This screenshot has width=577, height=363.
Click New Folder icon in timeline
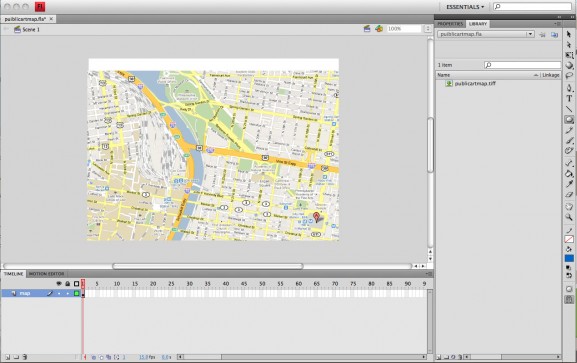pyautogui.click(x=16, y=357)
